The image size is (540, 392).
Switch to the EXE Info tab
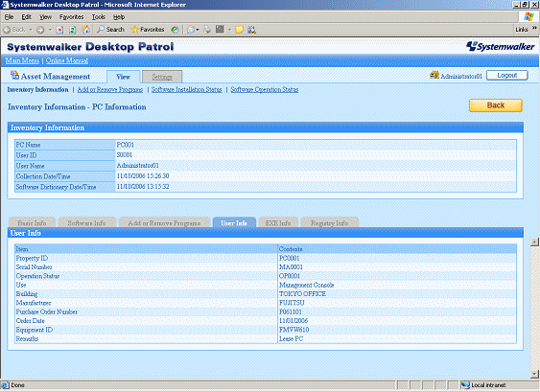278,222
